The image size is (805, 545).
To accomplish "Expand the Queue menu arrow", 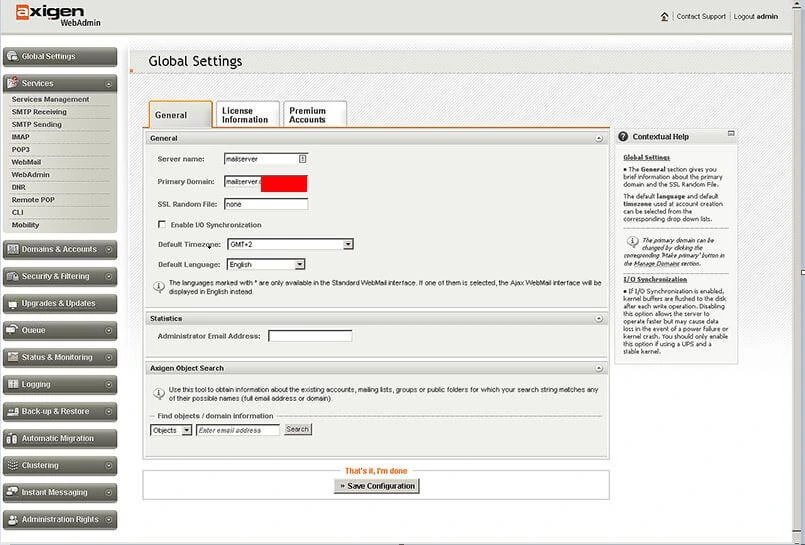I will click(109, 331).
